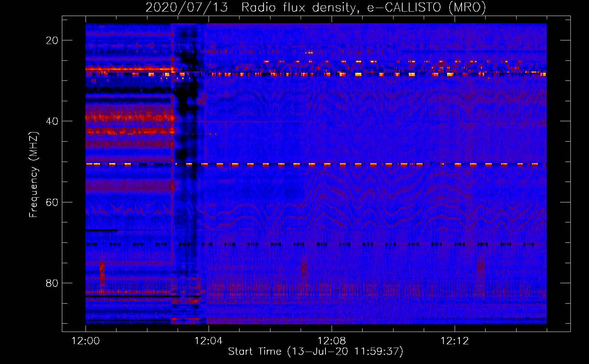Click the 12:04 time tick label

(x=209, y=341)
